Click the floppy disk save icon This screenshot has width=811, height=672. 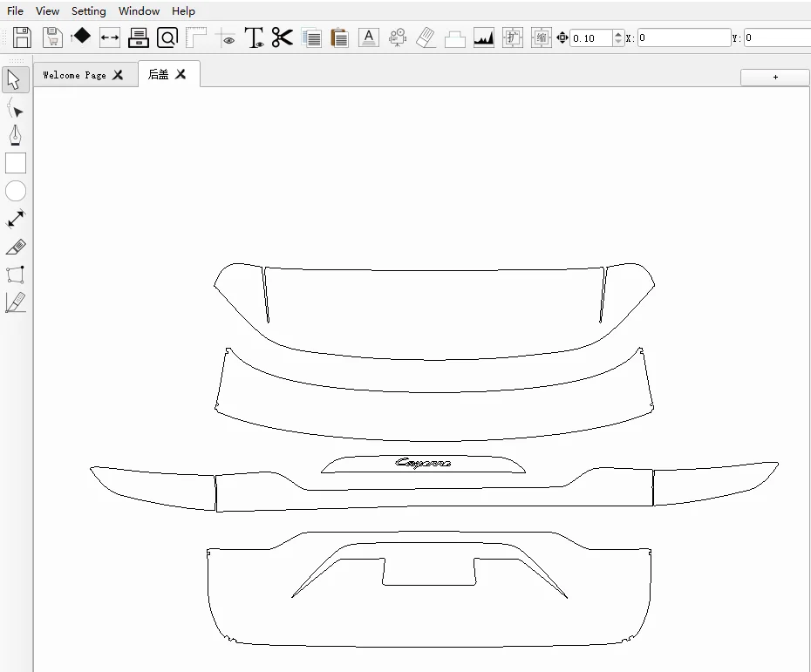22,37
